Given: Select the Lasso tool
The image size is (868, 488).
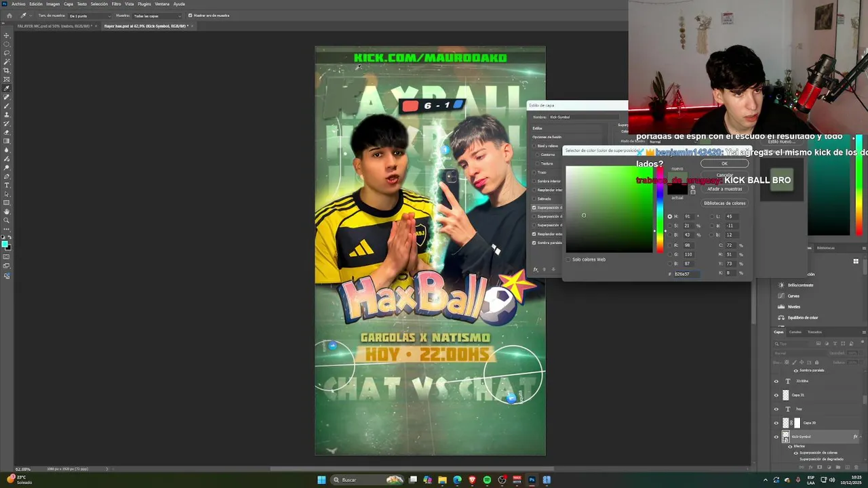Looking at the screenshot, I should point(7,53).
